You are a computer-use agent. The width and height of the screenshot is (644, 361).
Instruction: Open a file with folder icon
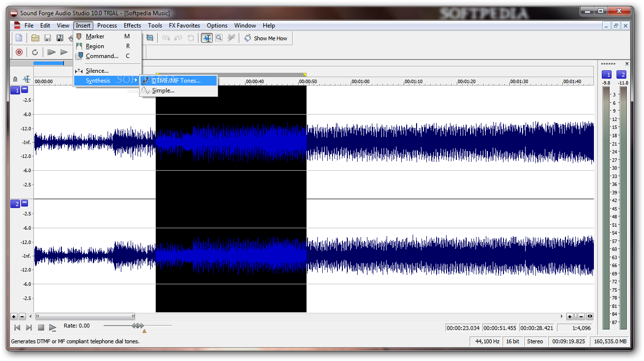[35, 38]
